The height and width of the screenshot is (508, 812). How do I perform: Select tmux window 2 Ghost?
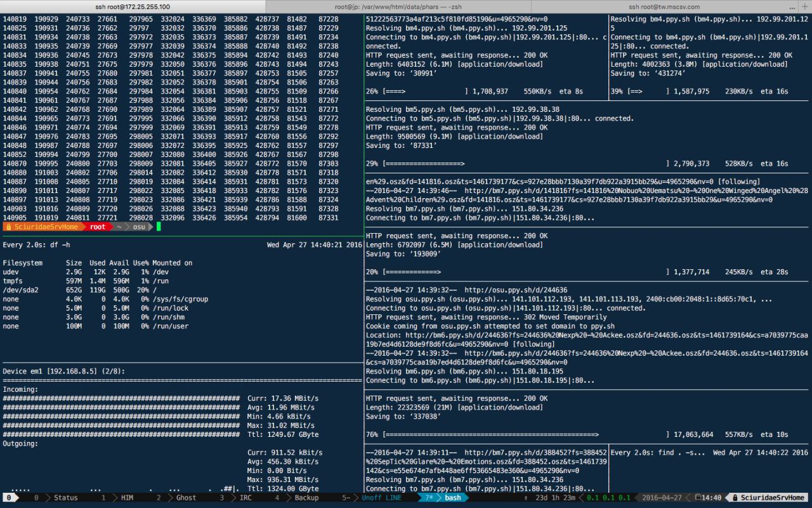tap(178, 498)
